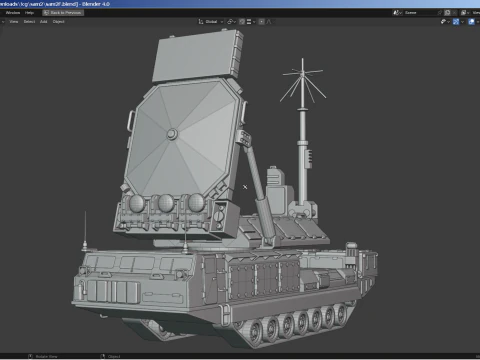Click the 3D cursor in viewport

click(x=245, y=187)
